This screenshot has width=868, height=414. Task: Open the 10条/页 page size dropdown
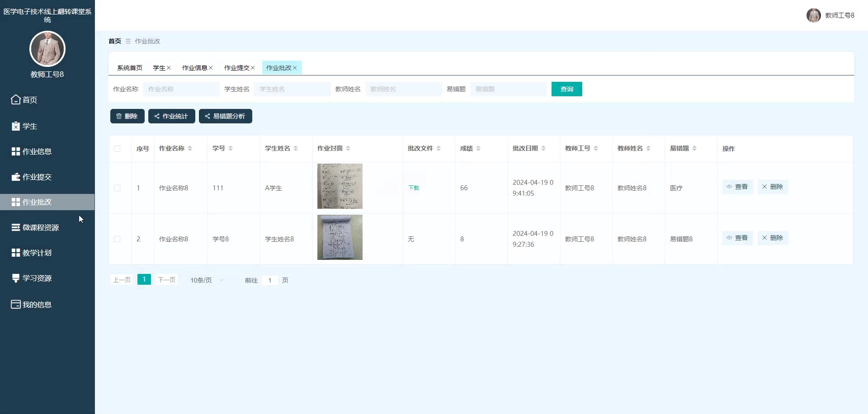click(207, 280)
